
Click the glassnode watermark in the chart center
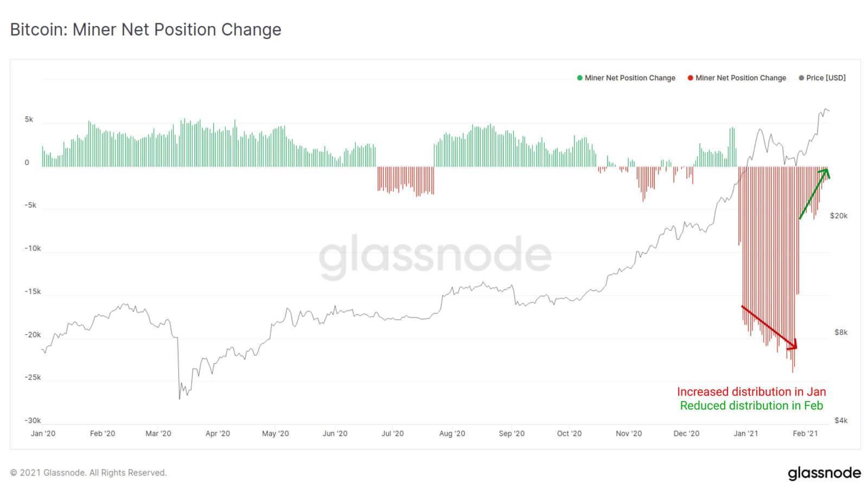435,256
